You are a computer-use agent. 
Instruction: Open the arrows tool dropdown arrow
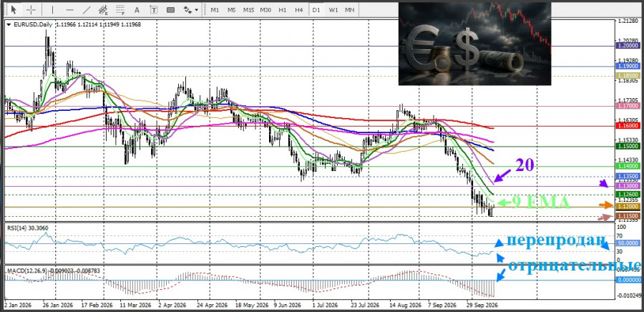pyautogui.click(x=197, y=9)
